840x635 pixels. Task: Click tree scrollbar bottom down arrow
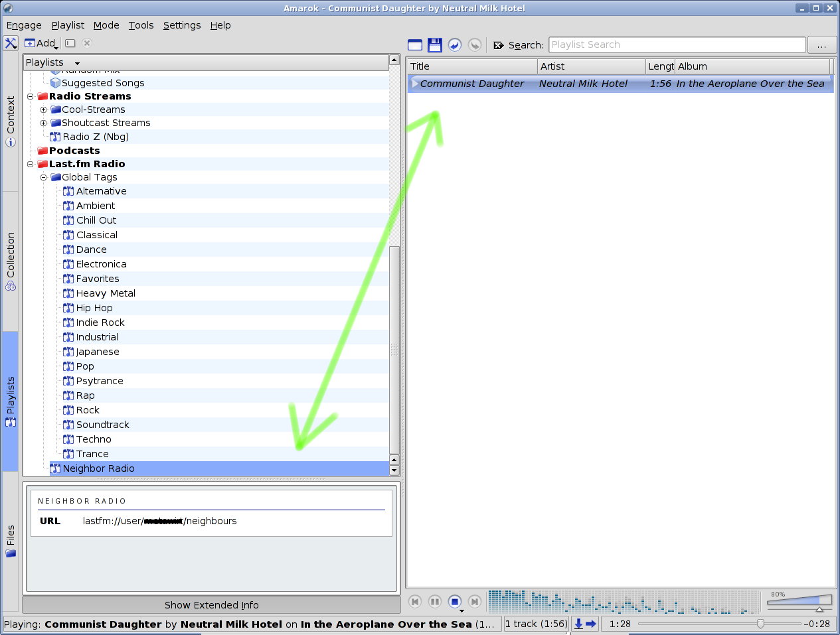[394, 470]
